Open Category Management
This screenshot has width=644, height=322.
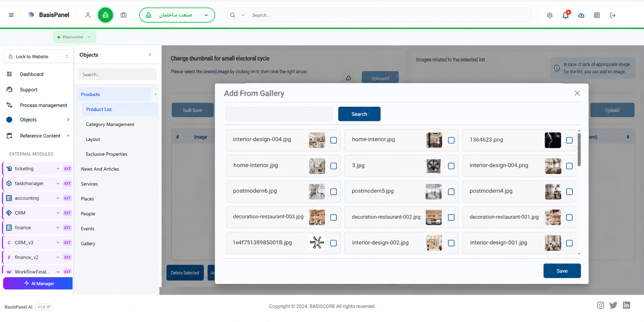(110, 124)
